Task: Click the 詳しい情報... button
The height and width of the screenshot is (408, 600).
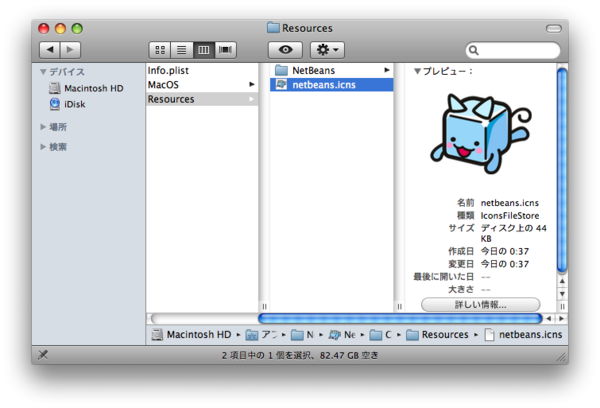Action: tap(481, 305)
